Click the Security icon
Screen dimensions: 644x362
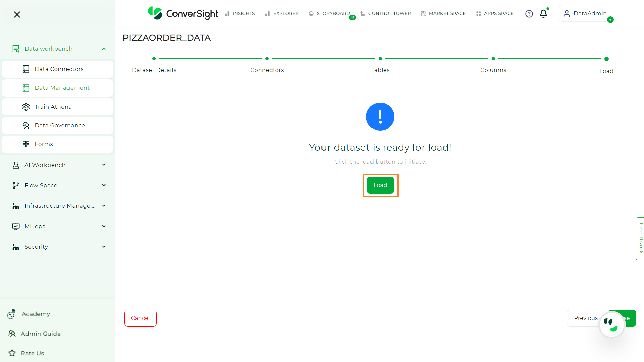pyautogui.click(x=16, y=247)
